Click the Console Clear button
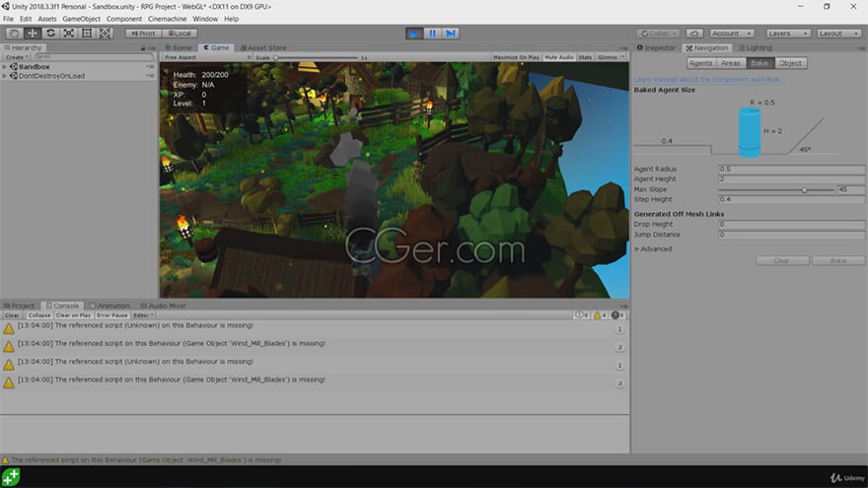 point(12,315)
